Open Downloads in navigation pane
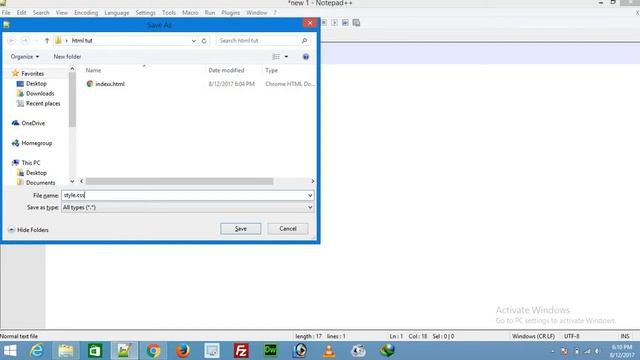The height and width of the screenshot is (360, 640). (40, 93)
